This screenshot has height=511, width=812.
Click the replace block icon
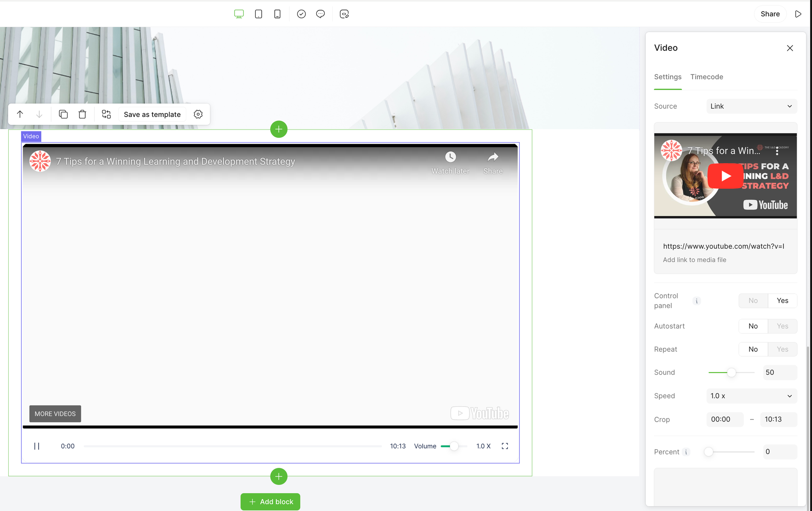pos(106,114)
